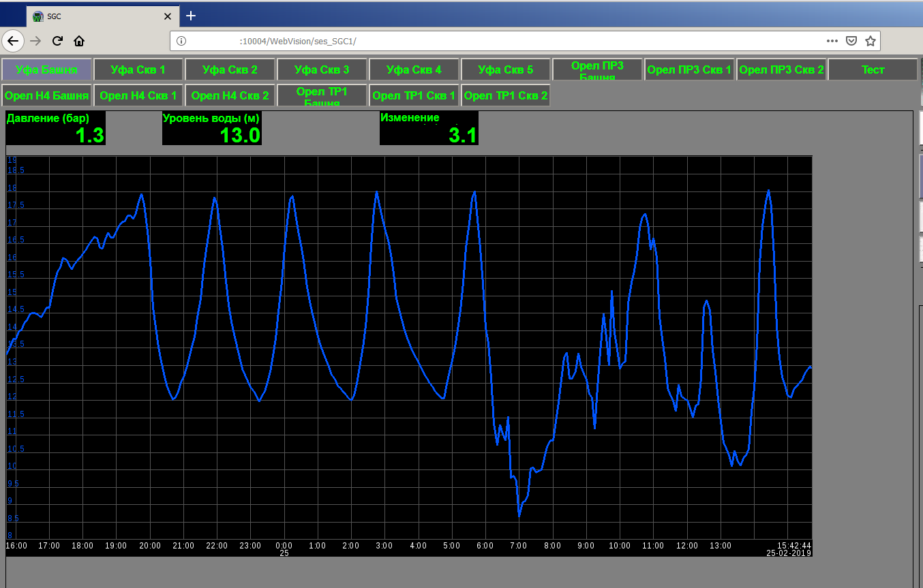Select Орел ТР1 Скв 1
This screenshot has width=923, height=588.
click(x=414, y=95)
